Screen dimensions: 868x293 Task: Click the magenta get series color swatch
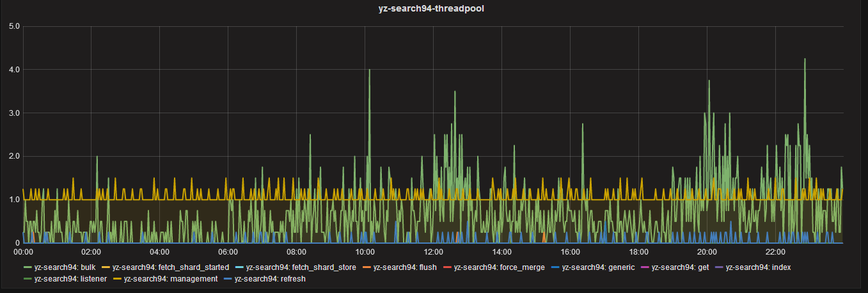pos(646,267)
